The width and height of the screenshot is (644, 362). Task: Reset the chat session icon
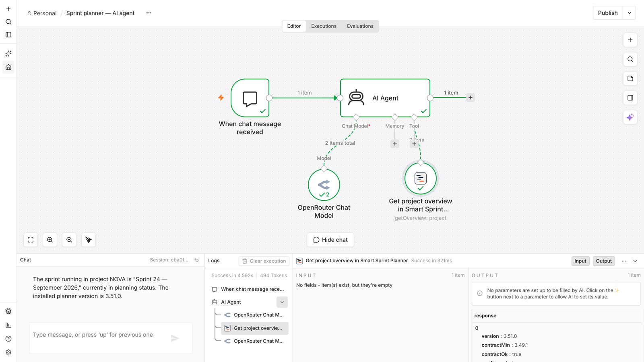pos(196,260)
